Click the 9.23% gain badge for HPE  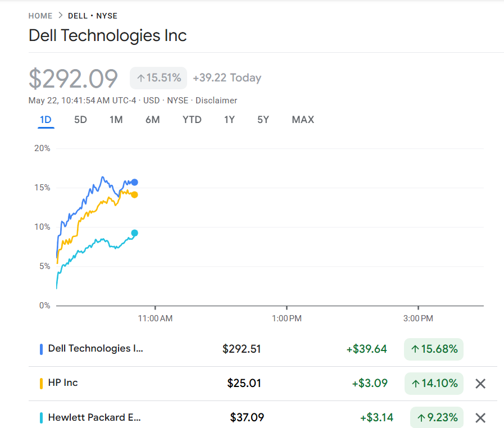(437, 417)
